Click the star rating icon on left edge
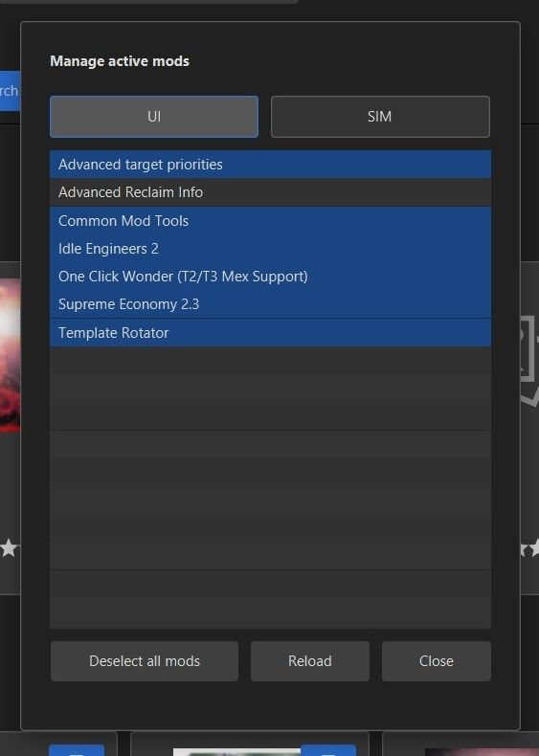 pyautogui.click(x=9, y=548)
